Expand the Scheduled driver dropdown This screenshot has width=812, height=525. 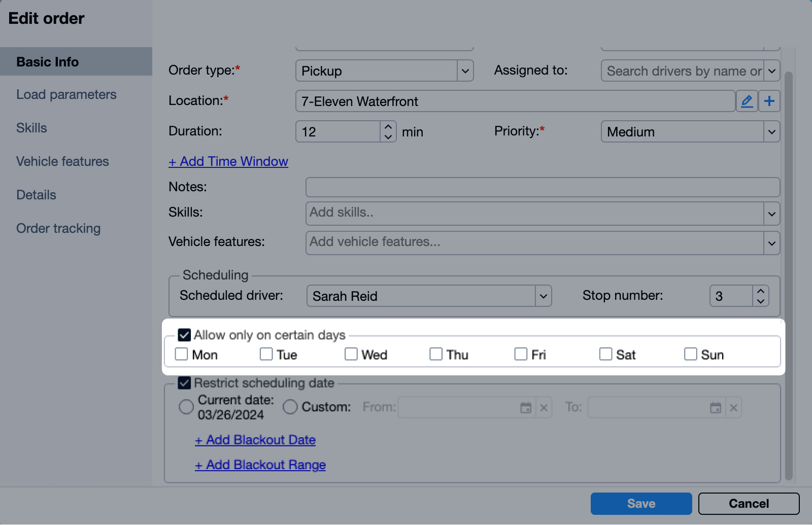tap(543, 296)
